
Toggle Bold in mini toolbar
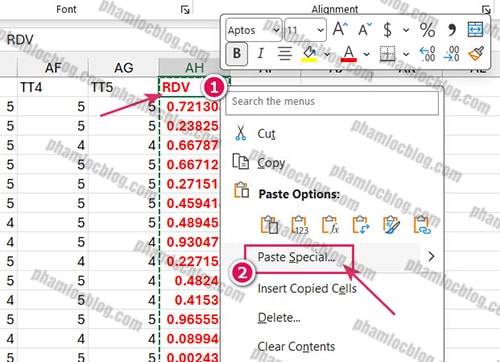237,53
